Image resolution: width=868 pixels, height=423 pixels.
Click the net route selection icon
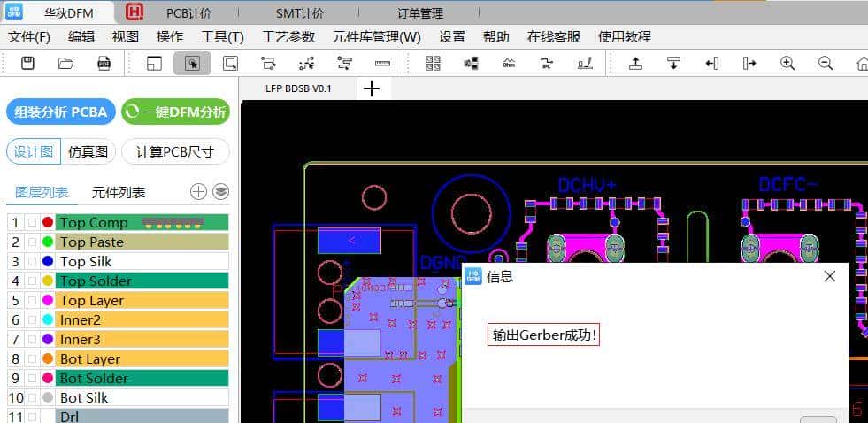[x=268, y=63]
